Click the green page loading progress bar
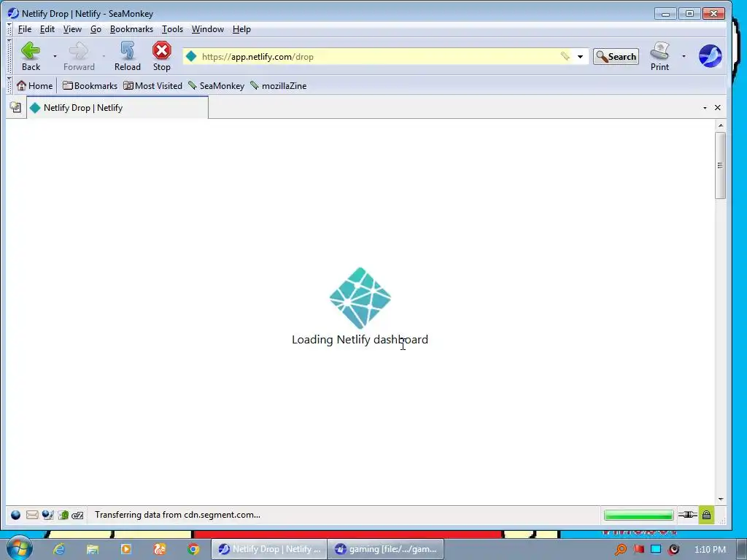Screen dimensions: 747x560 coord(638,515)
